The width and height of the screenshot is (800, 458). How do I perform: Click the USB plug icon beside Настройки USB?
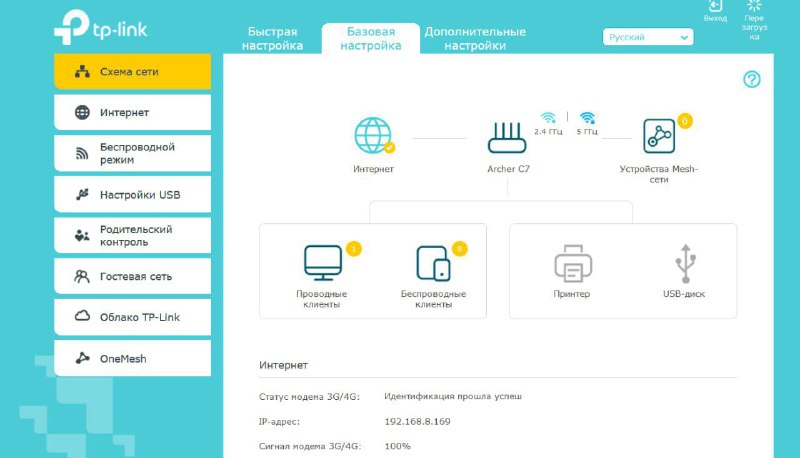click(x=82, y=194)
